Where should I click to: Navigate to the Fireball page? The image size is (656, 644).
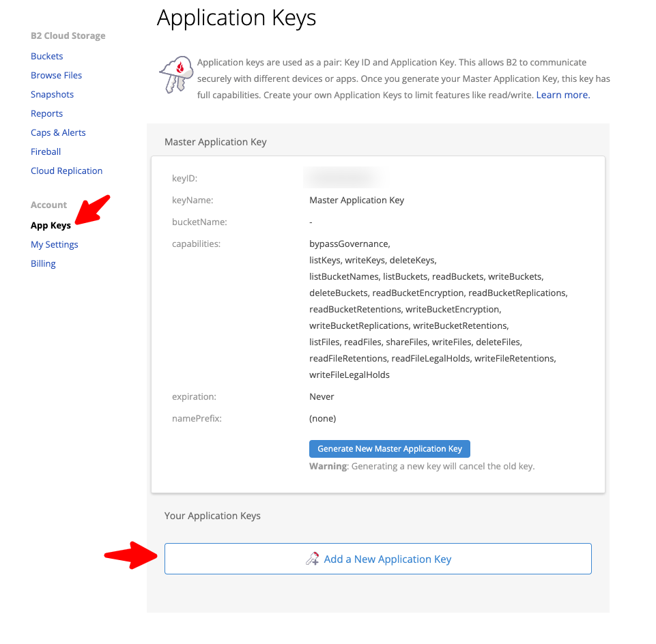[x=46, y=152]
